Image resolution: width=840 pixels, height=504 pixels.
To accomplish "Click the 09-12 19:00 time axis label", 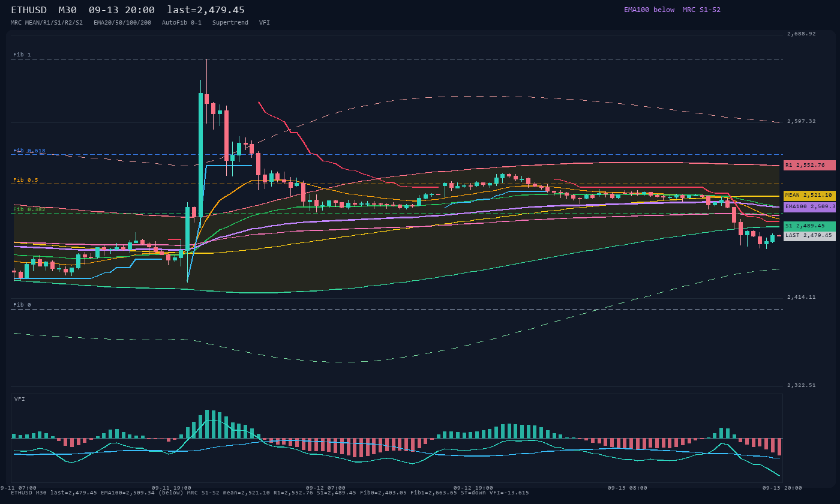I will click(473, 488).
